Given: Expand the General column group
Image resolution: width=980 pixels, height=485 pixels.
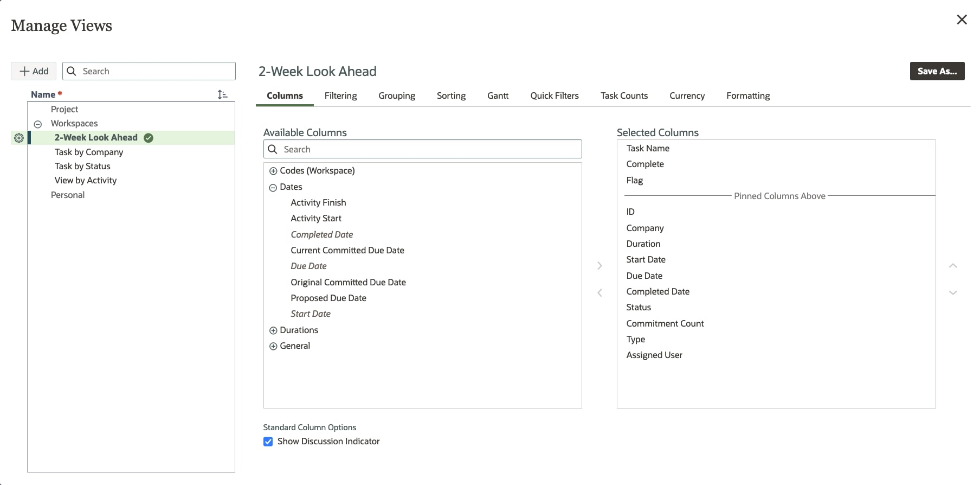Looking at the screenshot, I should 273,346.
